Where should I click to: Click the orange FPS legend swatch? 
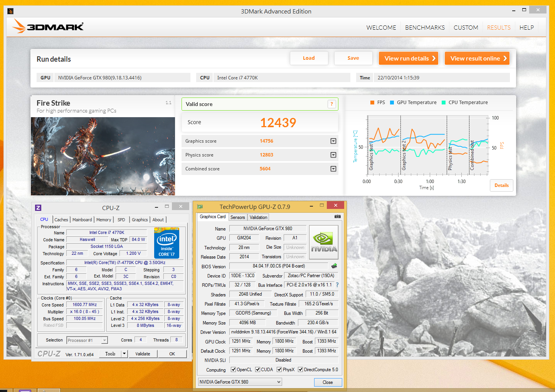coord(372,103)
